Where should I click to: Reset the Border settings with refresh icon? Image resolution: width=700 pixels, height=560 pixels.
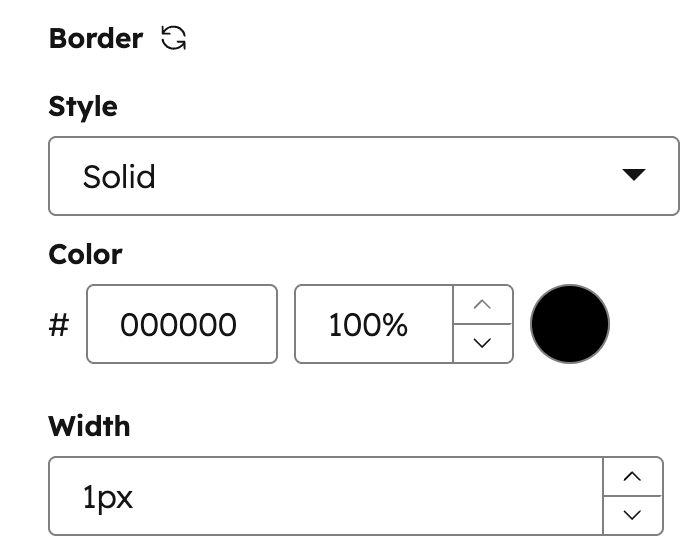(x=174, y=39)
